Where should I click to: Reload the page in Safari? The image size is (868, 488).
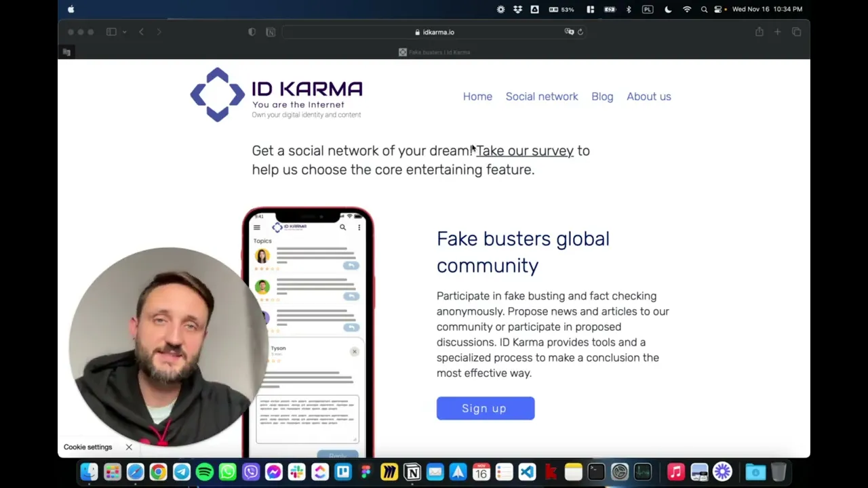[x=580, y=32]
